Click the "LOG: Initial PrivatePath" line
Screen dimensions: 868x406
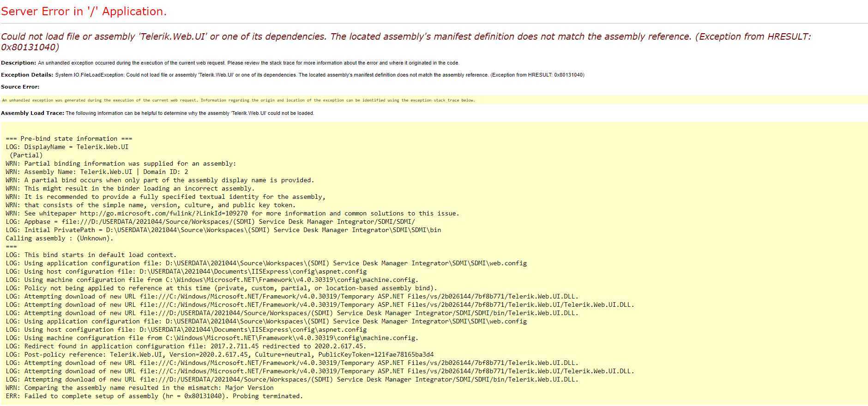[x=223, y=230]
